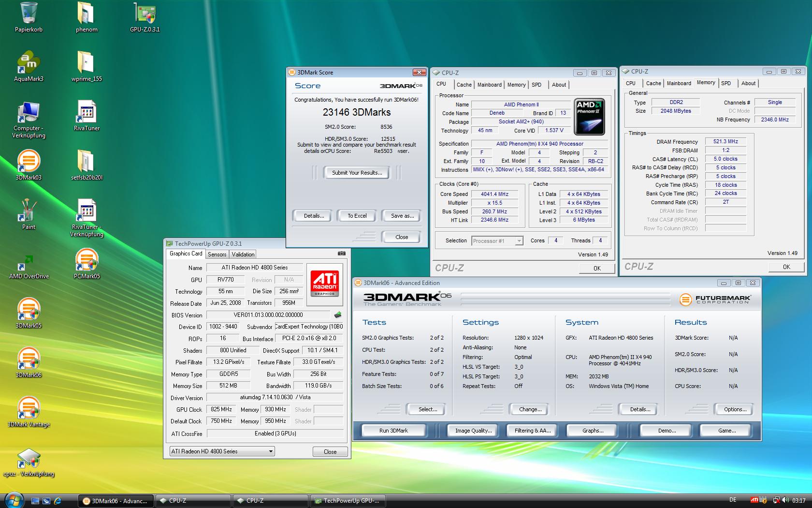Click Options button under Results
812x508 pixels.
coord(735,409)
